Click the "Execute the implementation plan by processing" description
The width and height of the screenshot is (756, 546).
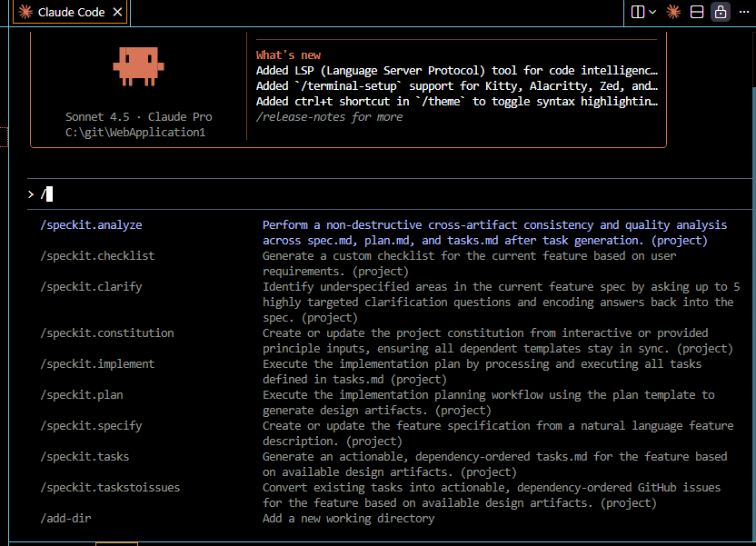482,372
